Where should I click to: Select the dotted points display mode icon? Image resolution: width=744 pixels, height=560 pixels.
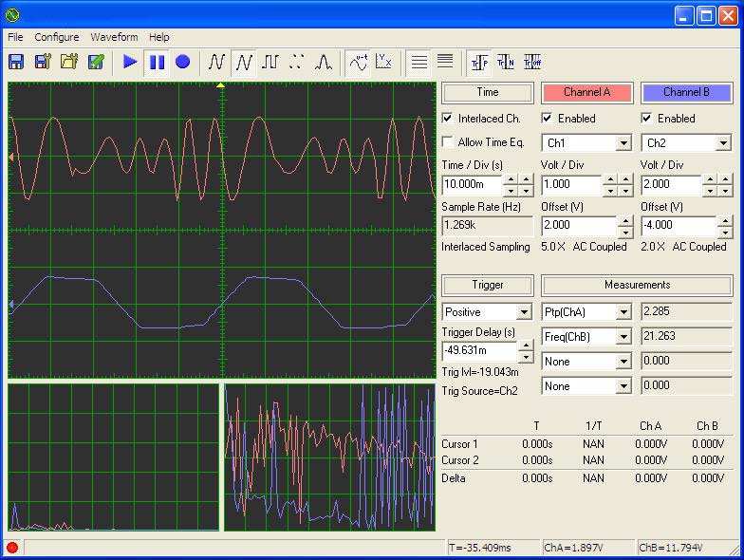coord(297,62)
